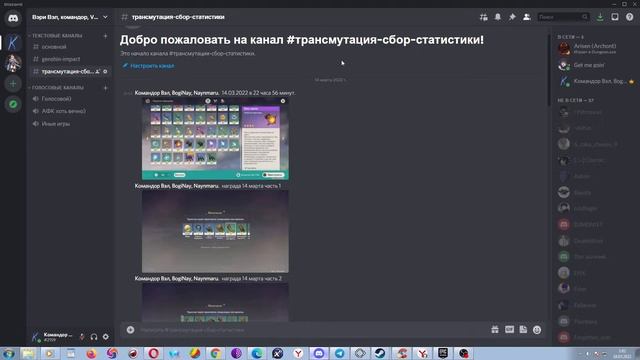640x360 pixels.
Task: Open user settings gear icon
Action: point(106,337)
